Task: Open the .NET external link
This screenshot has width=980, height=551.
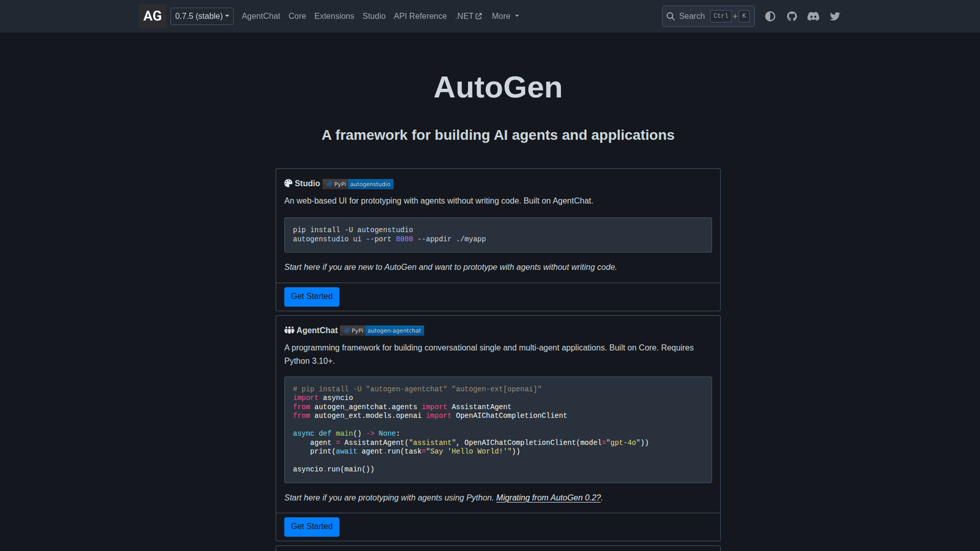Action: 469,17
